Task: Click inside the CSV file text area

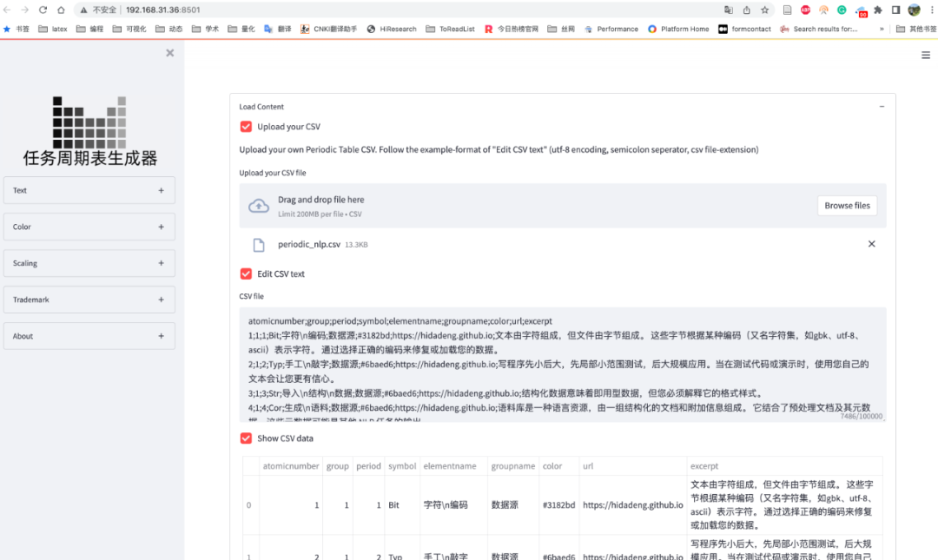Action: (x=562, y=365)
